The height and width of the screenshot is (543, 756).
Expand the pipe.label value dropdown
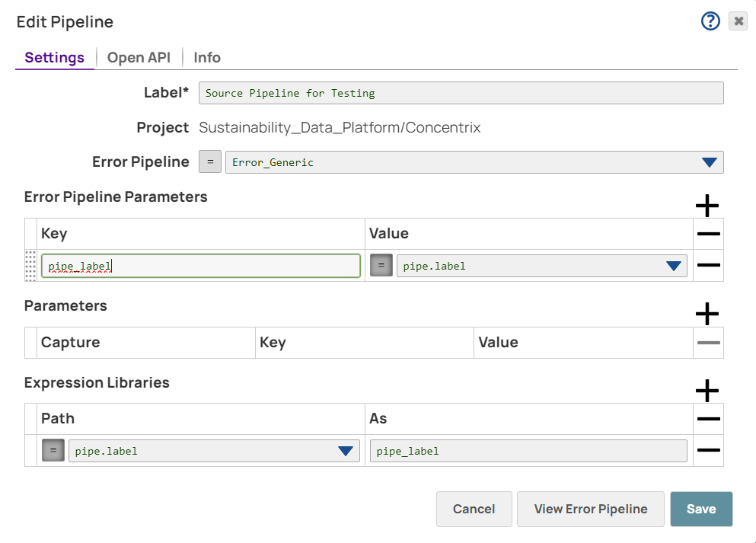[x=673, y=265]
